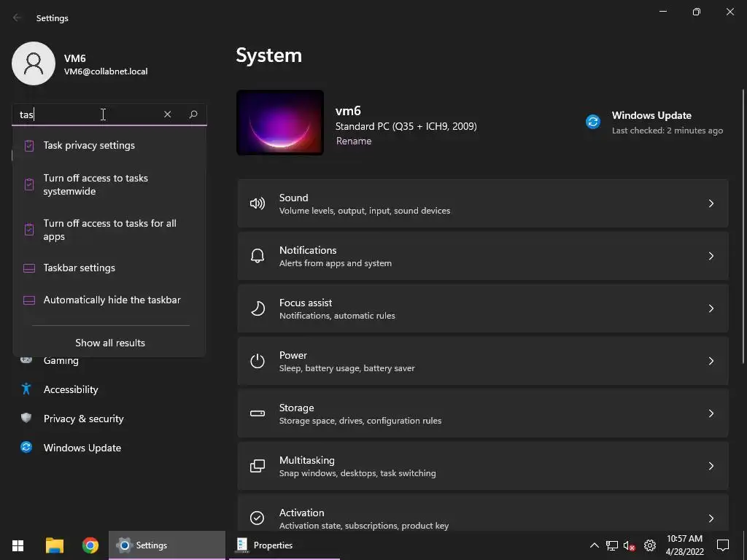This screenshot has width=747, height=560.
Task: Click the Multitasking windows icon
Action: [x=258, y=466]
